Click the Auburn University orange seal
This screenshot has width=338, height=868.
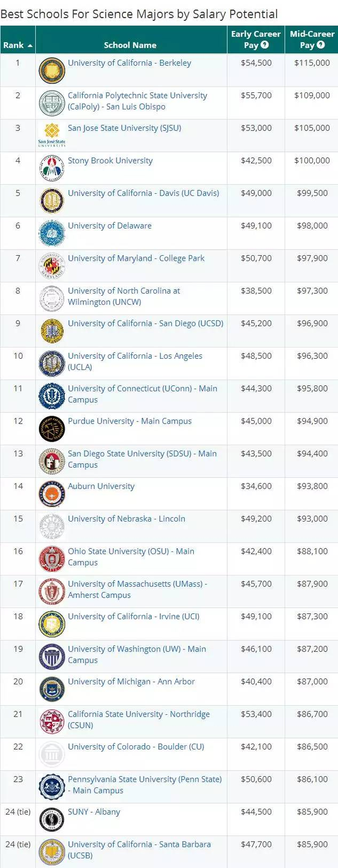pos(52,494)
